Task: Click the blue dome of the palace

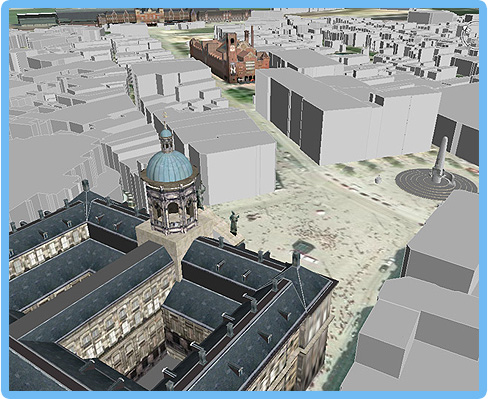Action: (169, 166)
